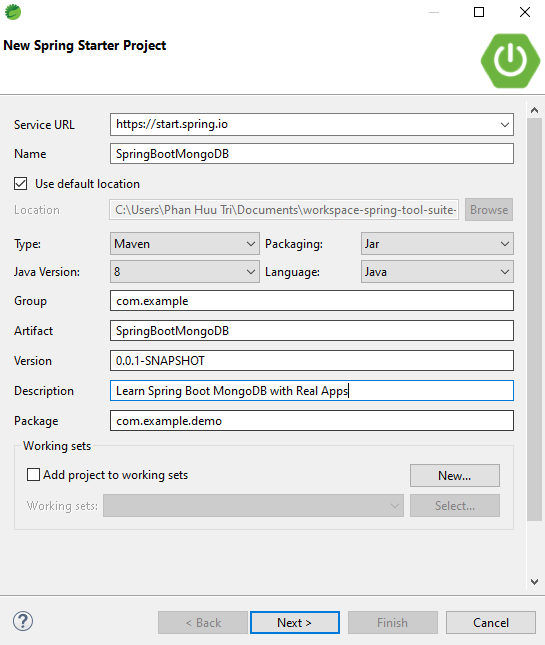
Task: Click inside the Description field
Action: click(312, 390)
